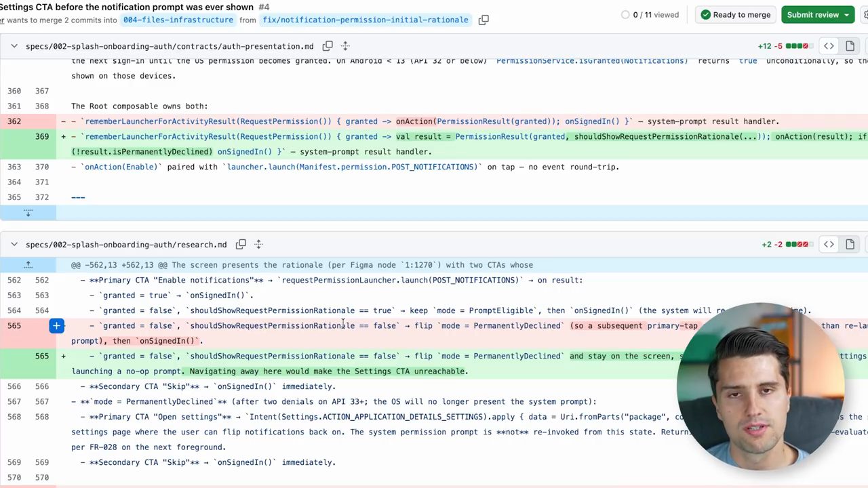Collapse the auth-presentation.md file diff

(x=14, y=46)
